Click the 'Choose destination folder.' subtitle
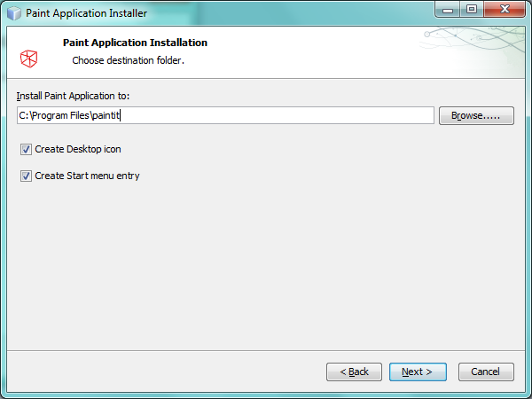This screenshot has height=399, width=532. pyautogui.click(x=128, y=61)
